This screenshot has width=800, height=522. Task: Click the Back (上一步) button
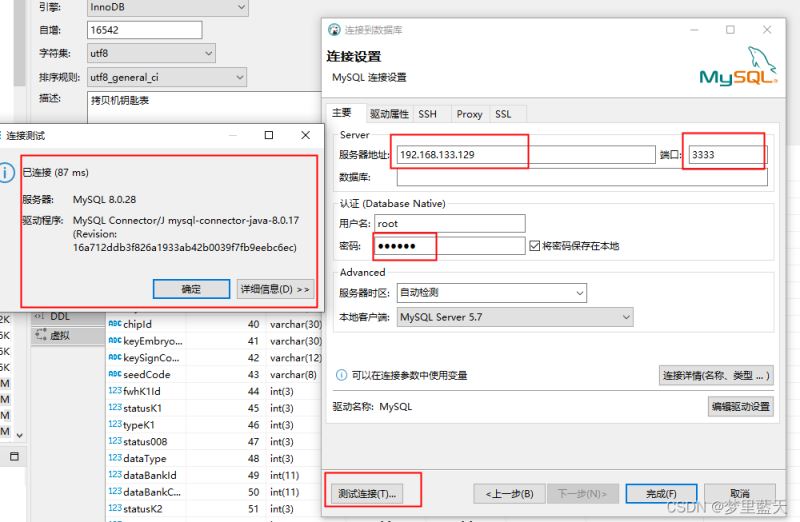coord(509,493)
